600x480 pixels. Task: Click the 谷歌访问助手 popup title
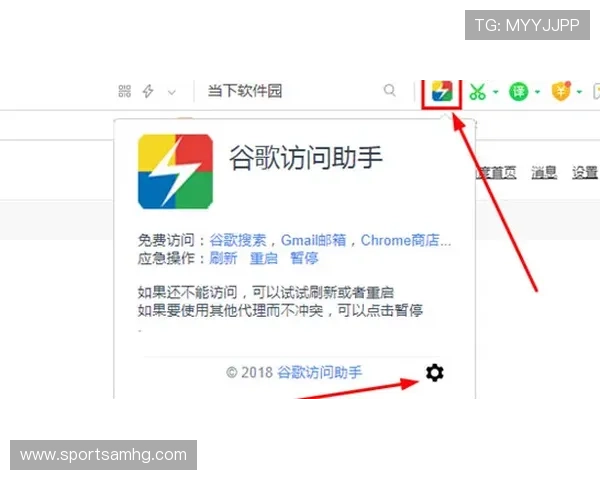click(306, 158)
